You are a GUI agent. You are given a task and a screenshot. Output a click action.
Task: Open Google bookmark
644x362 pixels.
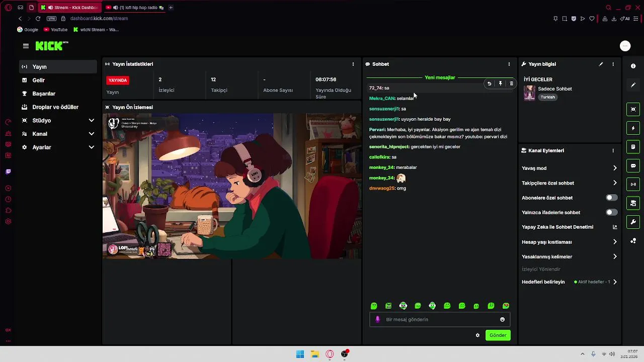coord(28,30)
